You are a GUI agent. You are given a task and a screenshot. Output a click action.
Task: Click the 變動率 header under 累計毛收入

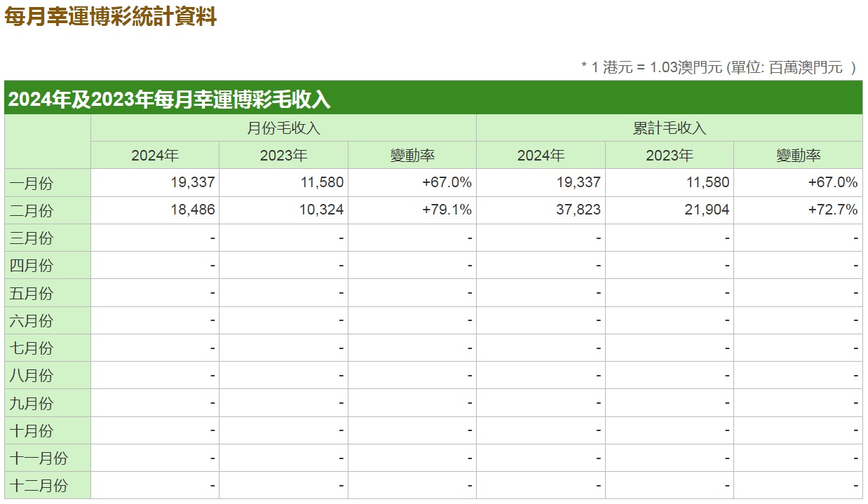point(798,156)
